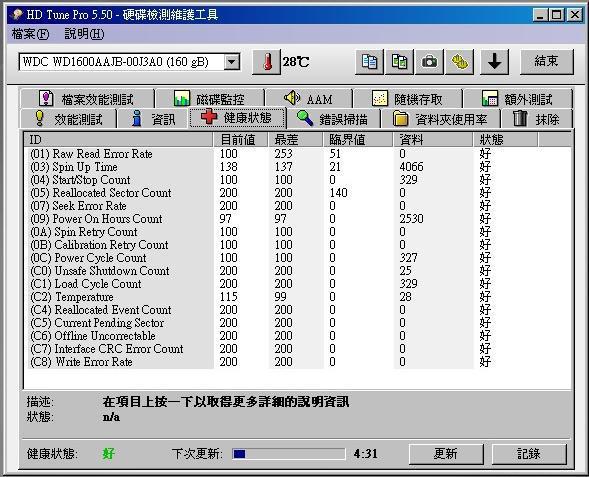Minimize the HD Tune Pro window
The height and width of the screenshot is (477, 589).
point(541,15)
